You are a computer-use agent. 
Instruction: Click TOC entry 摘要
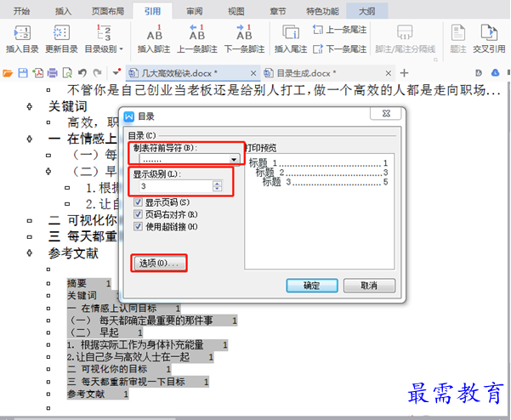[89, 283]
